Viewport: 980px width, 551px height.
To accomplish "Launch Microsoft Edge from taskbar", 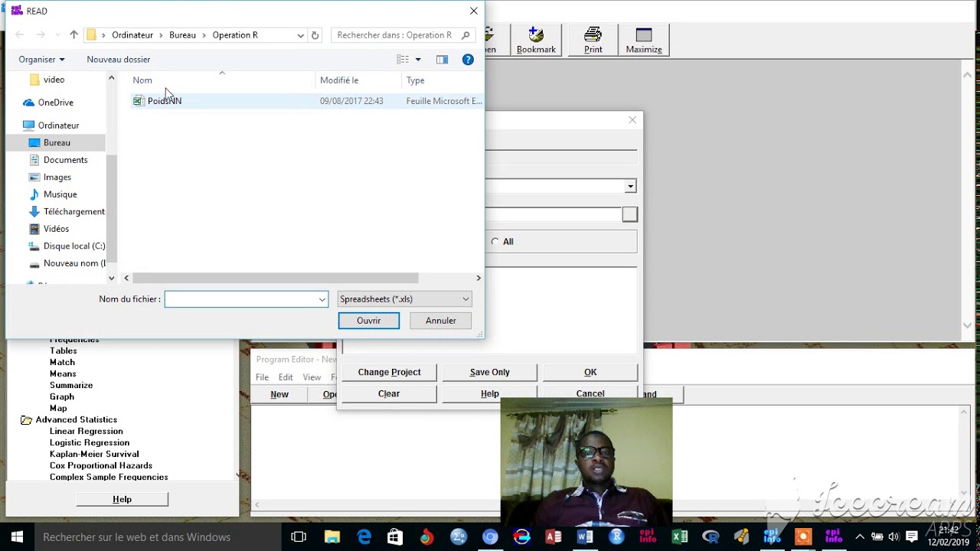I will [x=364, y=537].
